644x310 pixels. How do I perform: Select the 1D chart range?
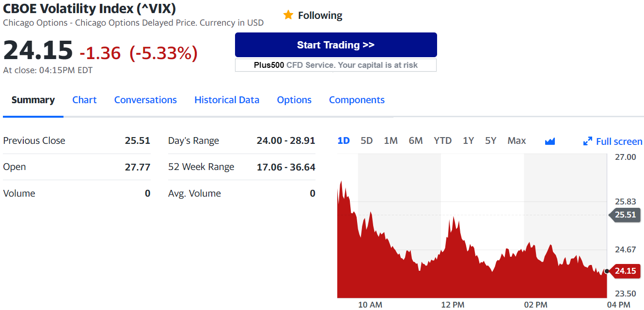pyautogui.click(x=344, y=140)
